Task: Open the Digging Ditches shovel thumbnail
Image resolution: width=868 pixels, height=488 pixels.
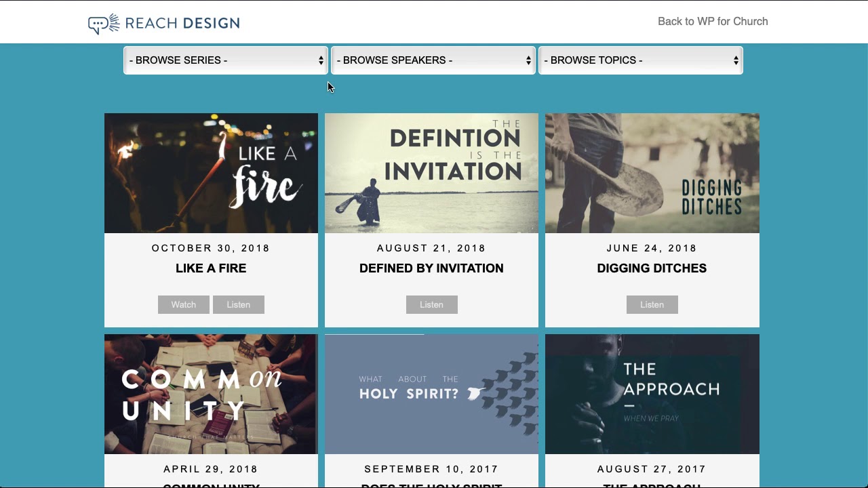Action: [x=652, y=173]
